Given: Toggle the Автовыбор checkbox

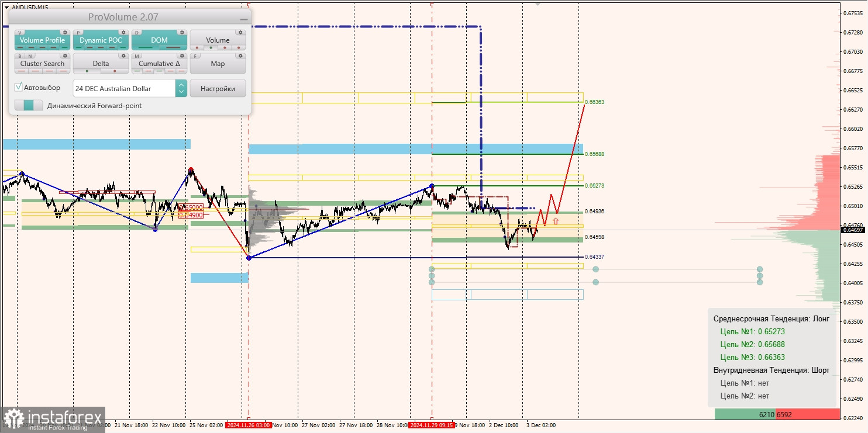Looking at the screenshot, I should coord(18,87).
